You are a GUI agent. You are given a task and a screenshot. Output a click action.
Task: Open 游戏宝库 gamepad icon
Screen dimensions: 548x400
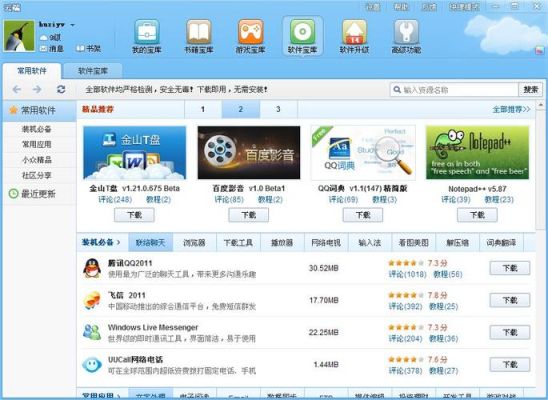pyautogui.click(x=251, y=32)
